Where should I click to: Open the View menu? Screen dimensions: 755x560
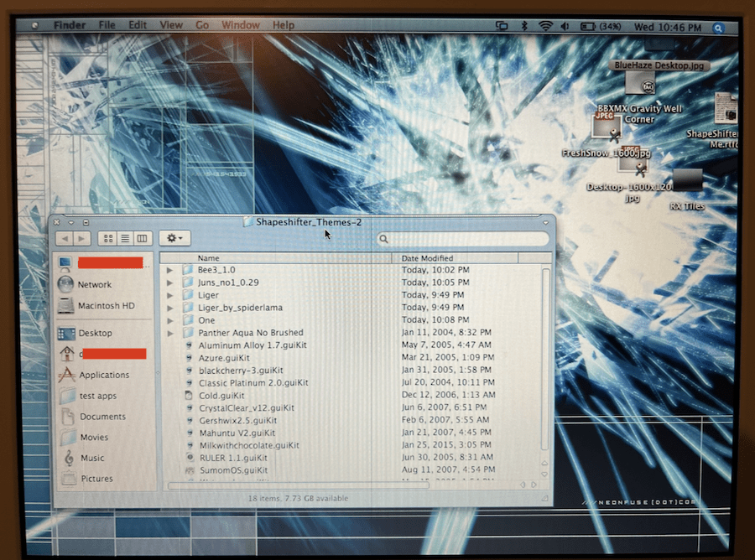171,25
